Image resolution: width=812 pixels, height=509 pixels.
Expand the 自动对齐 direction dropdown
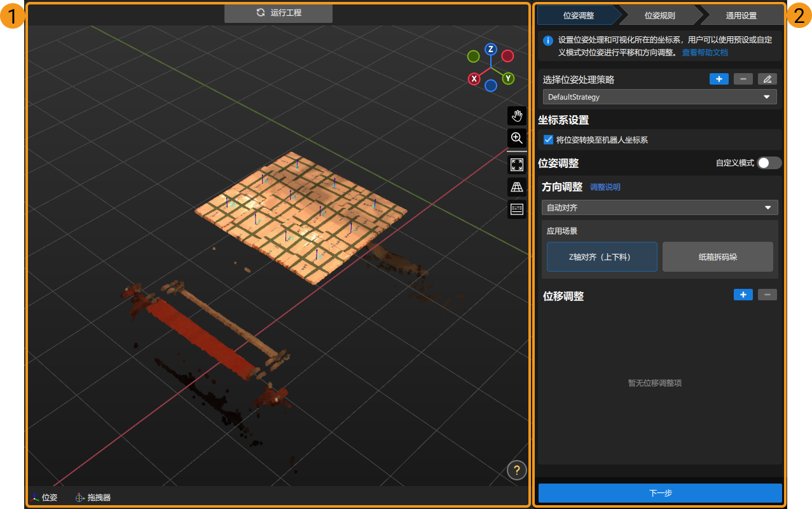tap(659, 208)
